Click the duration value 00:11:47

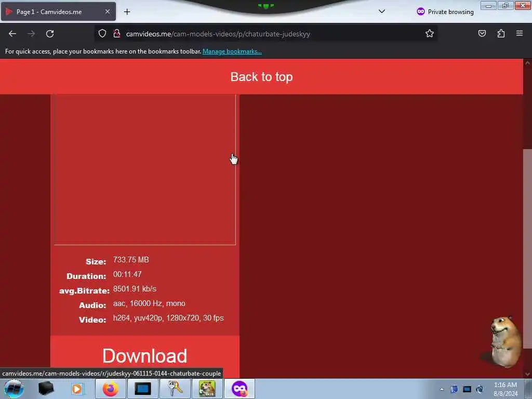127,274
